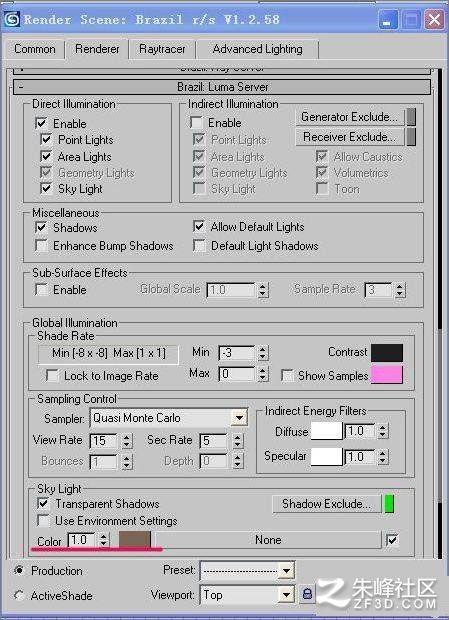Click the brown Sky Light color swatch
This screenshot has height=620, width=449.
[x=135, y=539]
